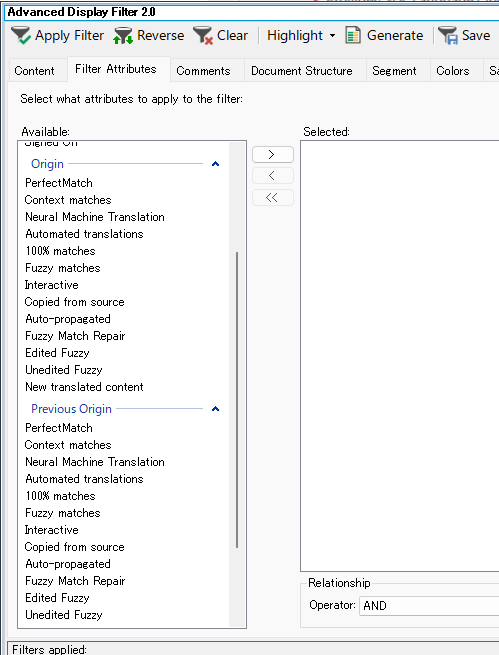The width and height of the screenshot is (499, 655).
Task: Click the Previous Origin group header
Action: point(71,409)
